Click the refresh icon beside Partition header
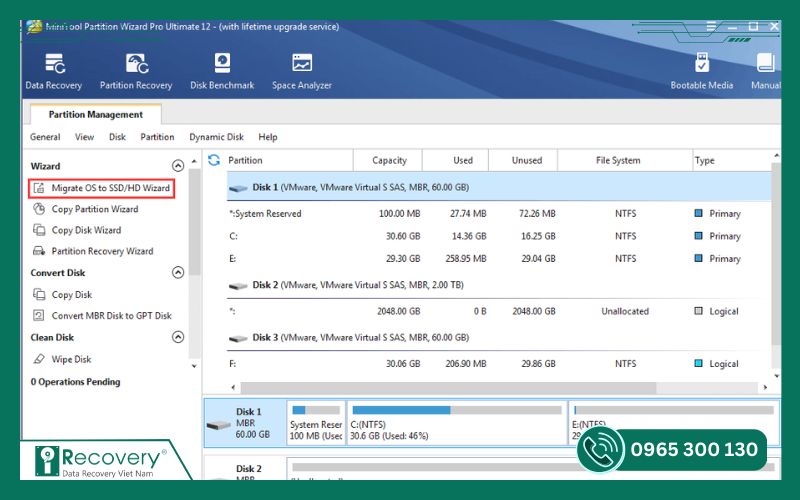 pos(214,160)
